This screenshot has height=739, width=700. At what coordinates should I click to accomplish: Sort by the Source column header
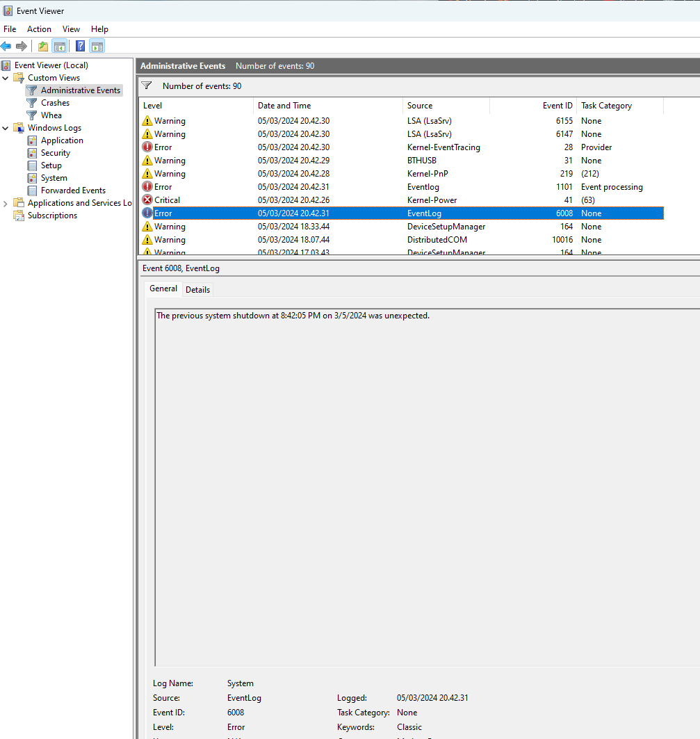(446, 106)
